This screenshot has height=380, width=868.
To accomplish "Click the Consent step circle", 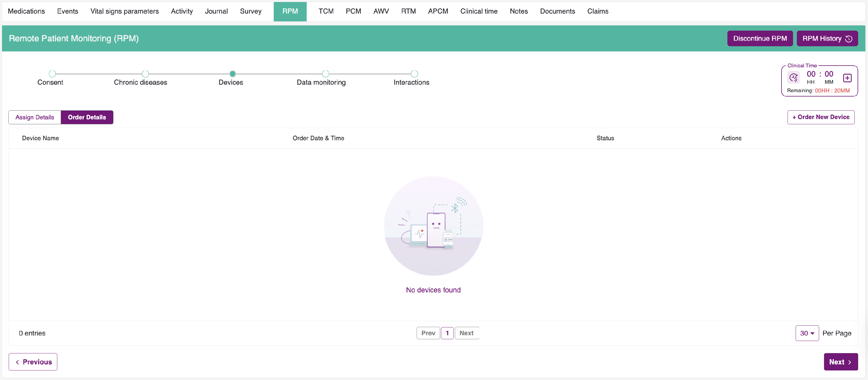I will tap(52, 74).
